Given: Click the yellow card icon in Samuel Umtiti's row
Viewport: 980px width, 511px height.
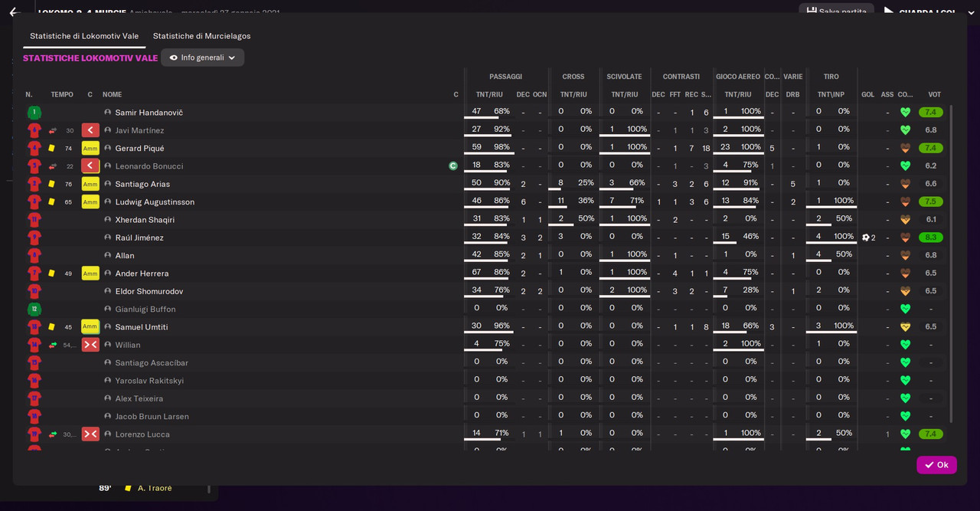Looking at the screenshot, I should tap(52, 327).
